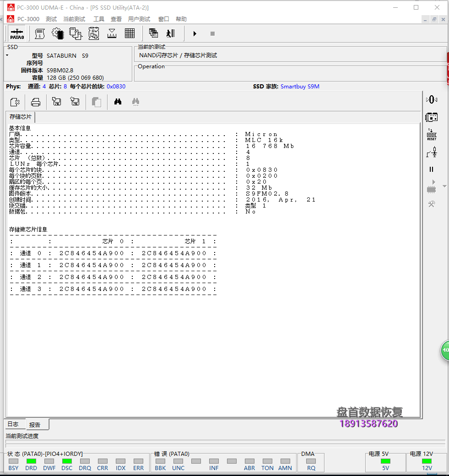Open the PC-3000 menu
This screenshot has height=476, width=449.
pos(28,19)
